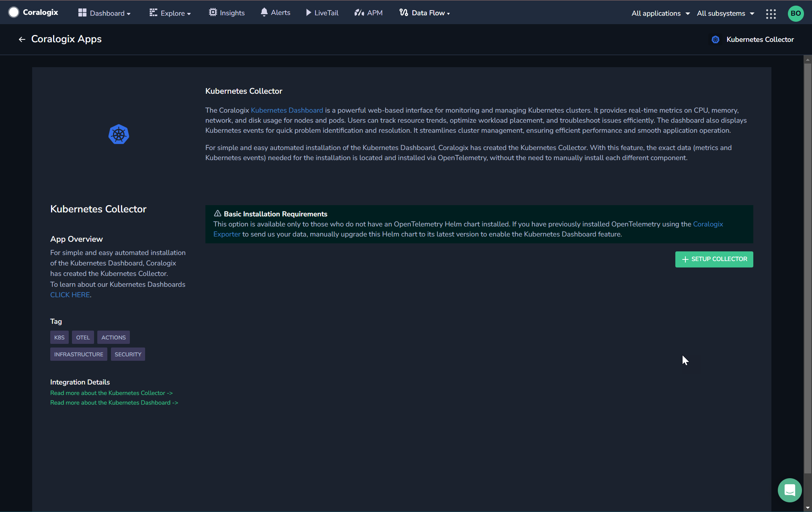Open the Dashboard menu
The width and height of the screenshot is (812, 512).
tap(105, 13)
